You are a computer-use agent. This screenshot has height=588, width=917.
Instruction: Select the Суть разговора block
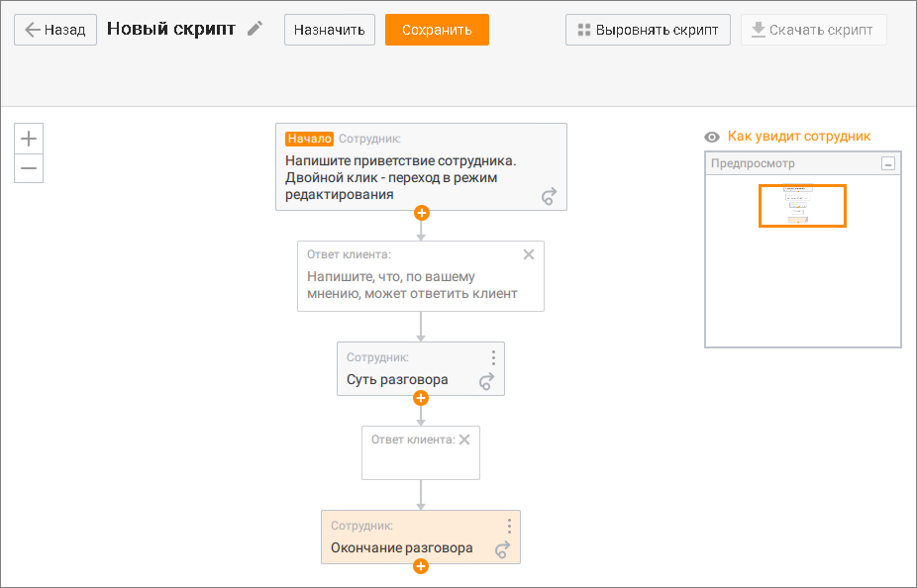point(421,369)
